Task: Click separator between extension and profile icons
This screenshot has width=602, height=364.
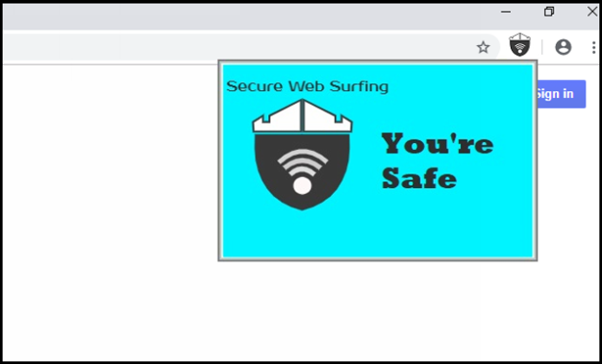Action: tap(542, 47)
